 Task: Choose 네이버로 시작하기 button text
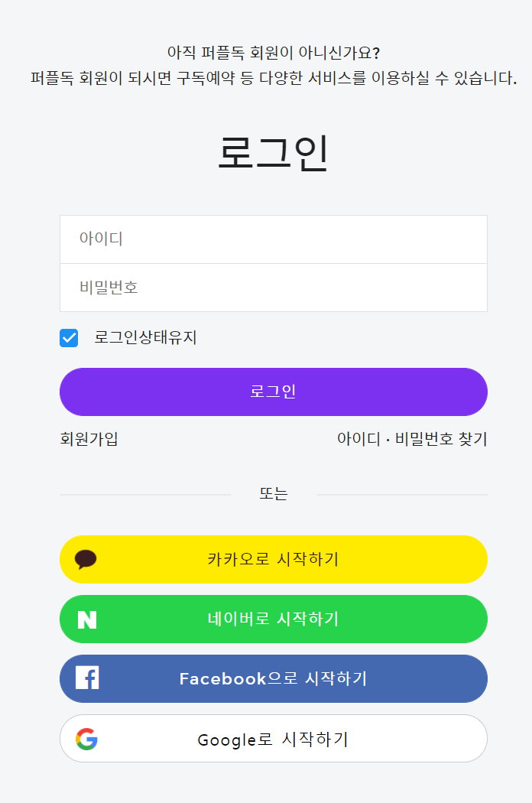tap(273, 619)
